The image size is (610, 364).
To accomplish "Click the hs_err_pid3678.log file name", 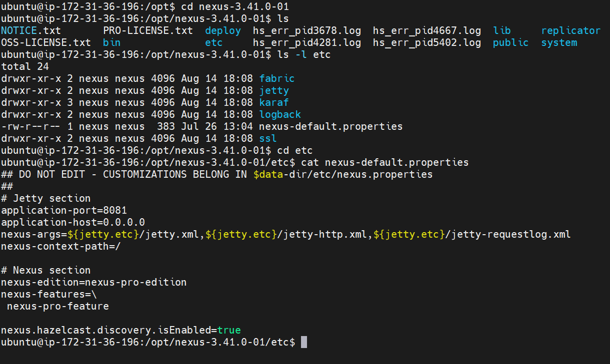I will click(x=307, y=30).
